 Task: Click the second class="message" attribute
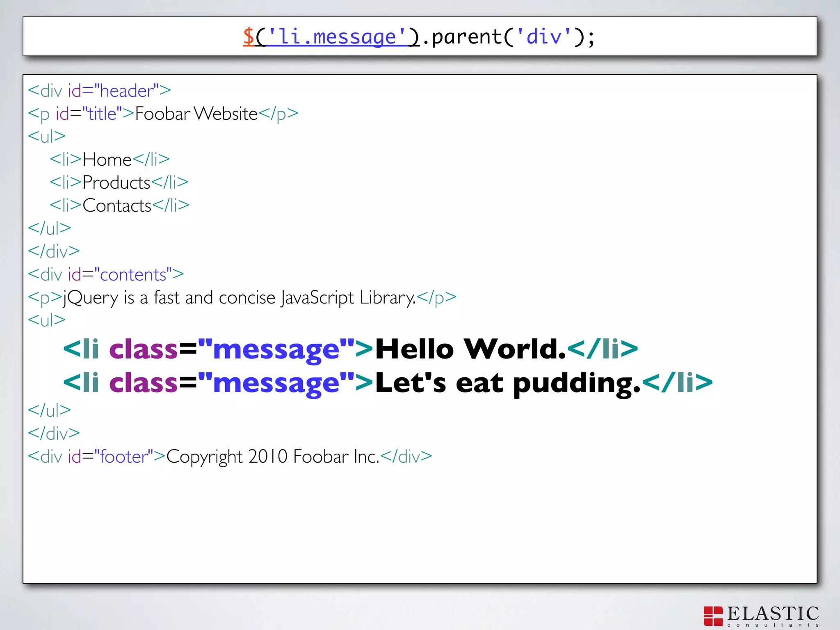231,383
